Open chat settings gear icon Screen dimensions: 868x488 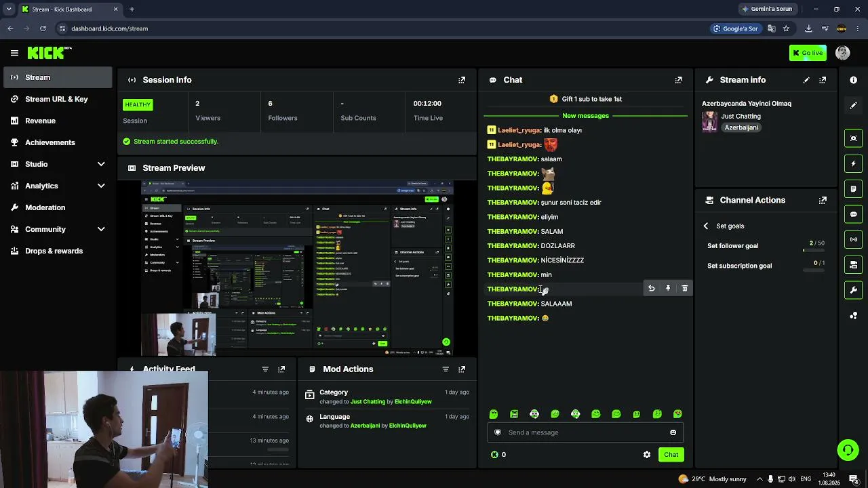pos(647,455)
